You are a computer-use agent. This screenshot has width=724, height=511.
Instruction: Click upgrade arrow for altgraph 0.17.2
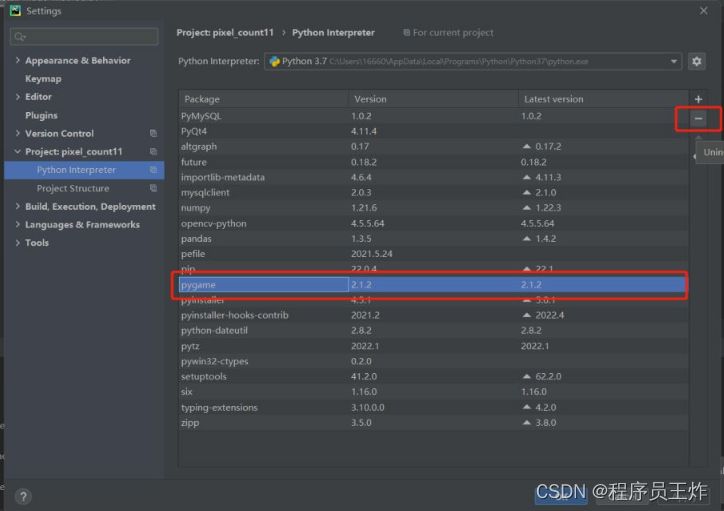point(526,146)
